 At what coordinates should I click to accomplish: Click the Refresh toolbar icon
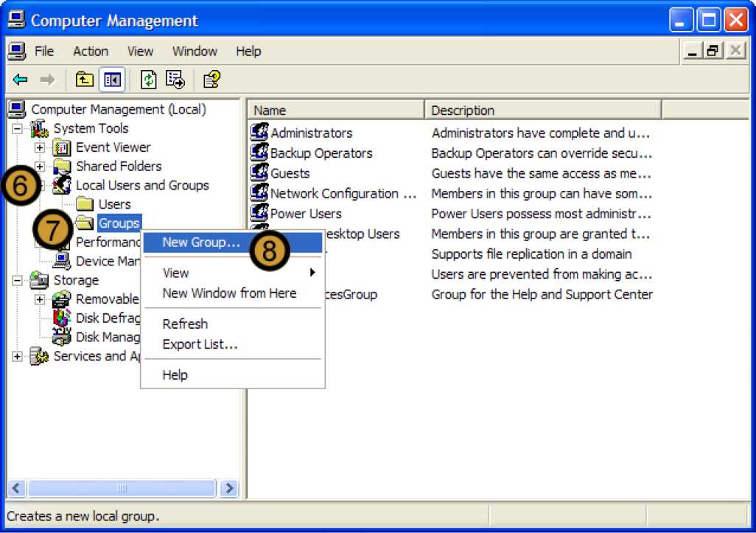(149, 79)
